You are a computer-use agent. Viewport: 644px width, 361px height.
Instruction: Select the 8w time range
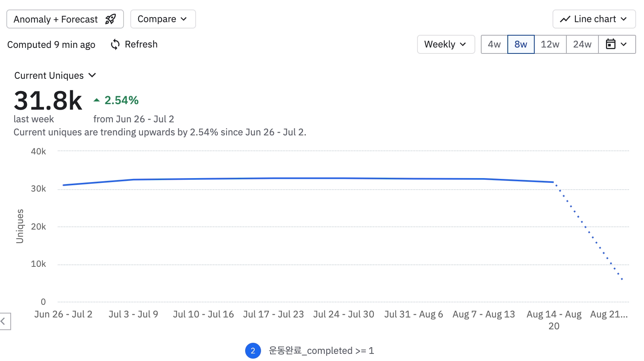(520, 44)
